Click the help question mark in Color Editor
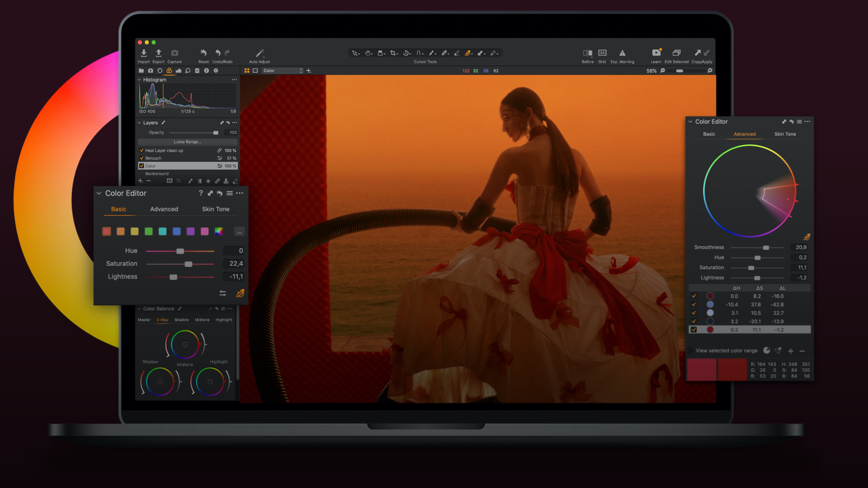The height and width of the screenshot is (488, 868). (201, 193)
